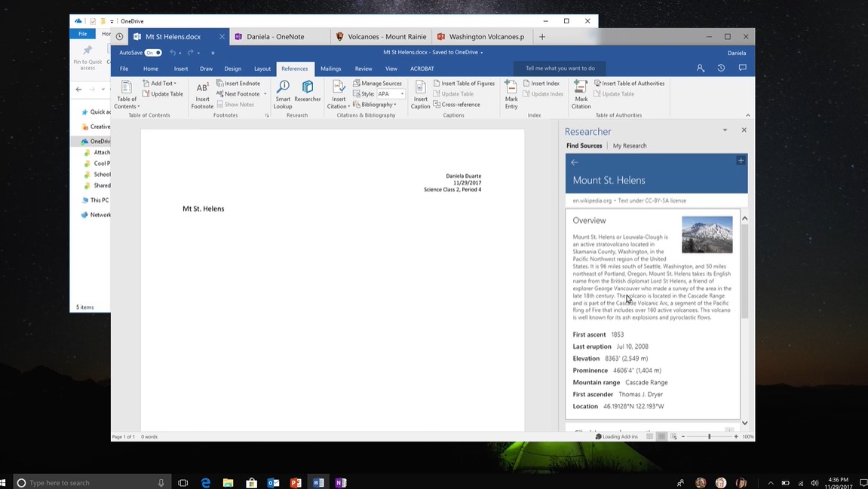
Task: Add a new tab with plus button
Action: click(x=542, y=36)
